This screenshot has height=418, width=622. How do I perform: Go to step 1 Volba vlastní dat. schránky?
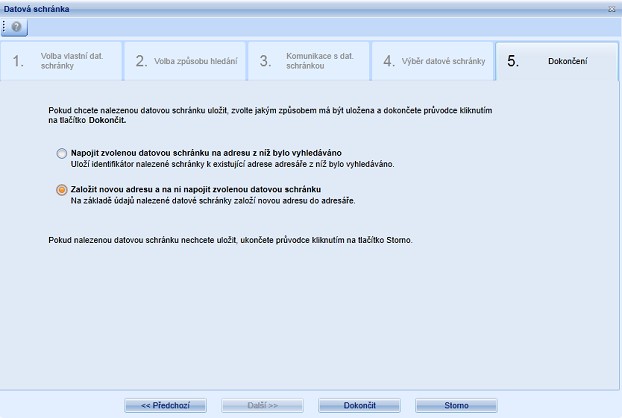click(x=61, y=61)
